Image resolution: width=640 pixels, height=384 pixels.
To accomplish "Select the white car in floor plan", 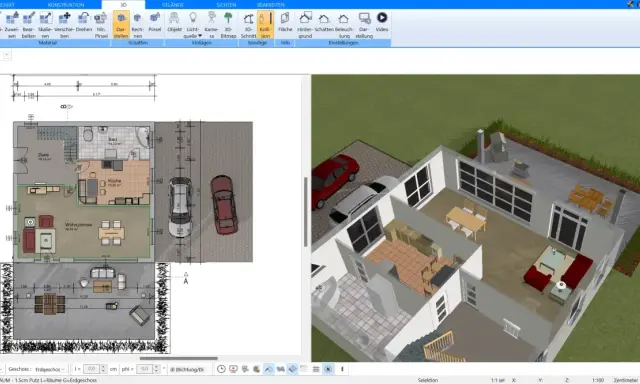I will pos(180,207).
